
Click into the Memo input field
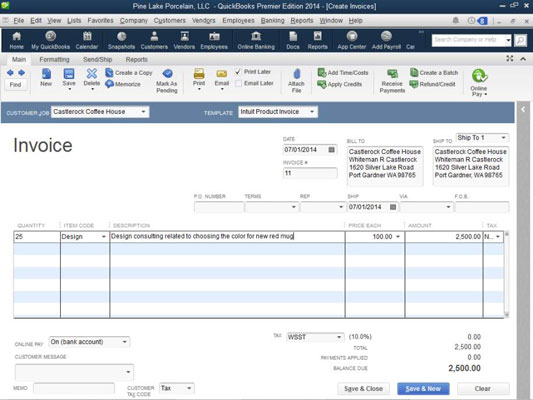click(x=74, y=388)
